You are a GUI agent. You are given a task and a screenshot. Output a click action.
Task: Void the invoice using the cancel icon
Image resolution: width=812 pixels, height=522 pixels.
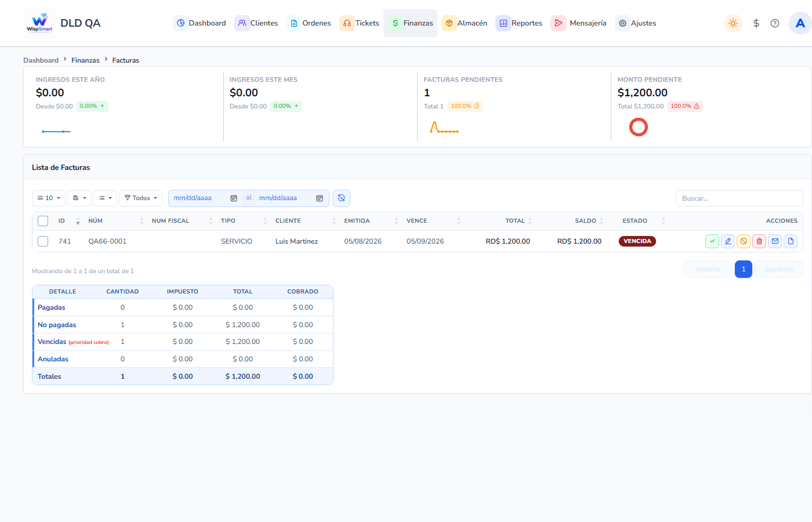coord(744,241)
